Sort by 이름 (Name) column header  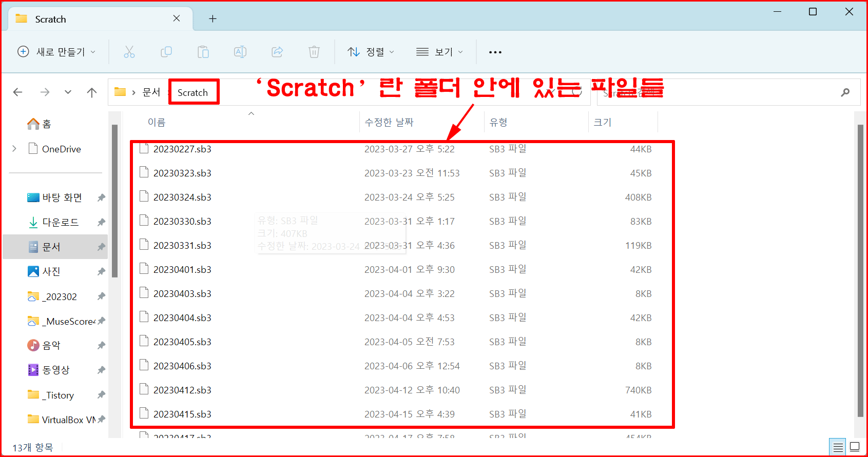[157, 122]
